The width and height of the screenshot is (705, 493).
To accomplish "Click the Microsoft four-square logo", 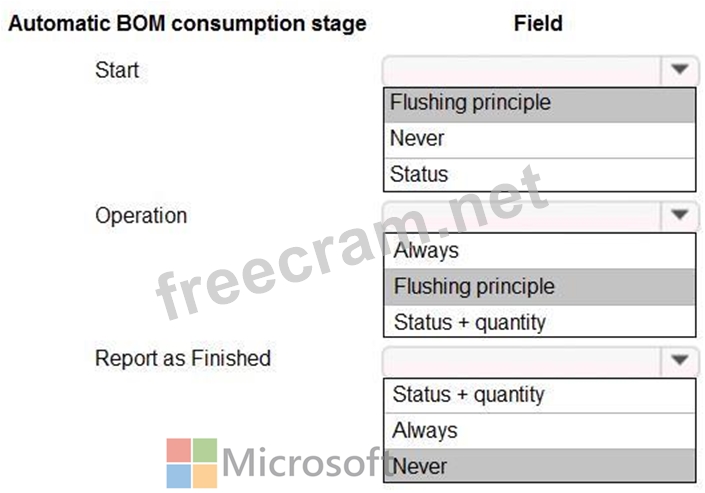I will pos(192,463).
